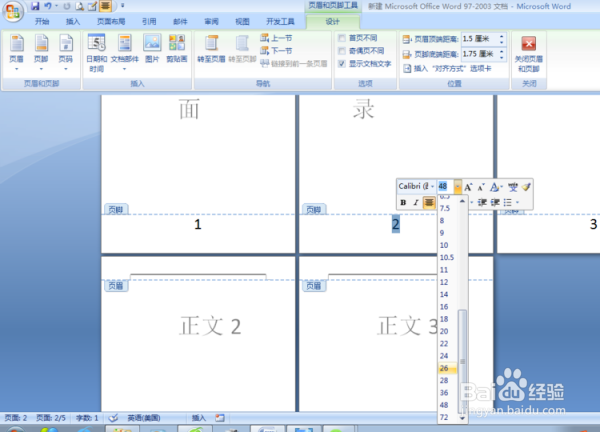This screenshot has width=600, height=432.
Task: Open the 开始 Home tab
Action: [x=42, y=21]
